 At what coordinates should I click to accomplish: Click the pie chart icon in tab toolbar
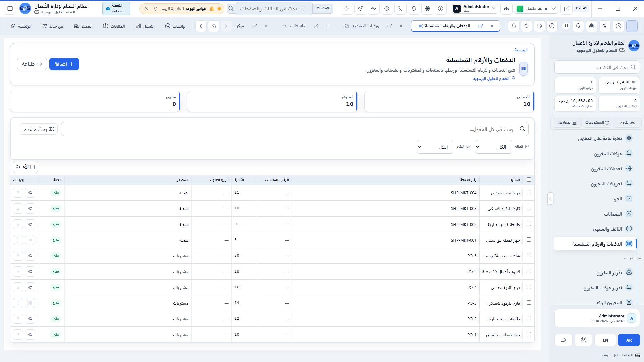click(x=552, y=26)
